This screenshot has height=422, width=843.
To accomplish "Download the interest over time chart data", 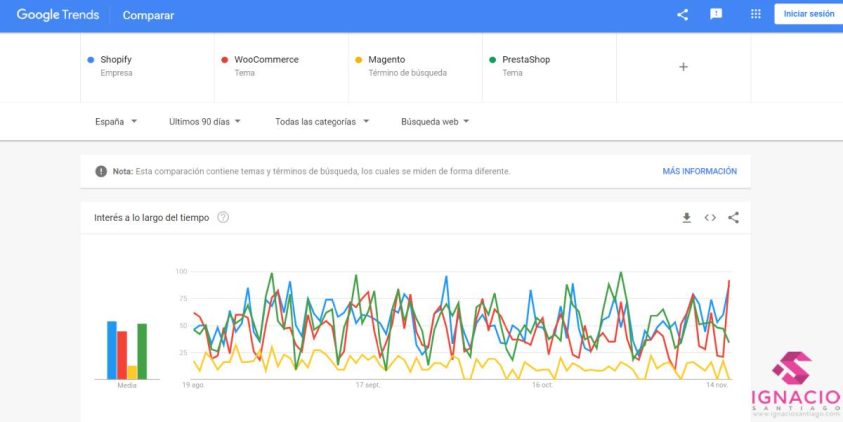I will 687,218.
